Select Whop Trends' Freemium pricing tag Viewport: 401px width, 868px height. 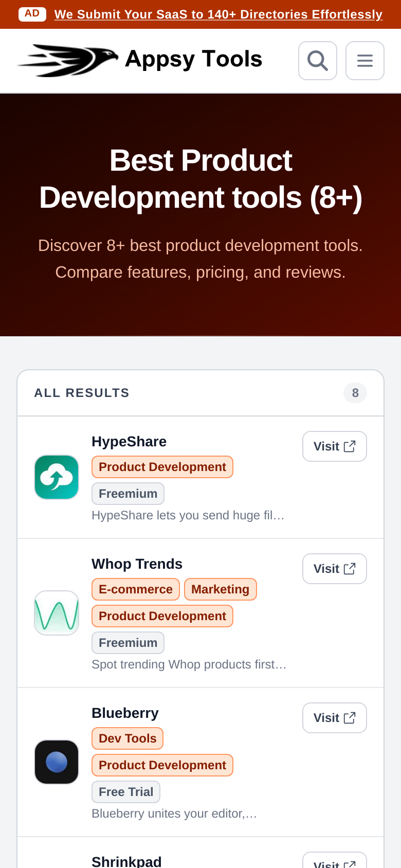(x=128, y=643)
